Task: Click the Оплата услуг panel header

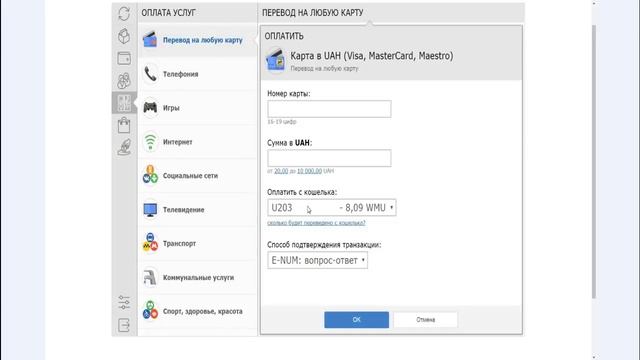Action: [x=168, y=13]
